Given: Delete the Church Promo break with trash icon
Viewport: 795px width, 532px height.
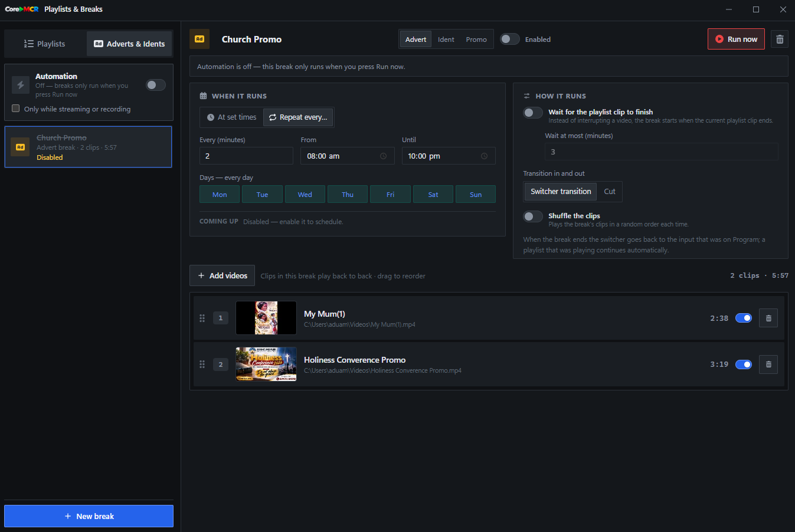Looking at the screenshot, I should 780,40.
